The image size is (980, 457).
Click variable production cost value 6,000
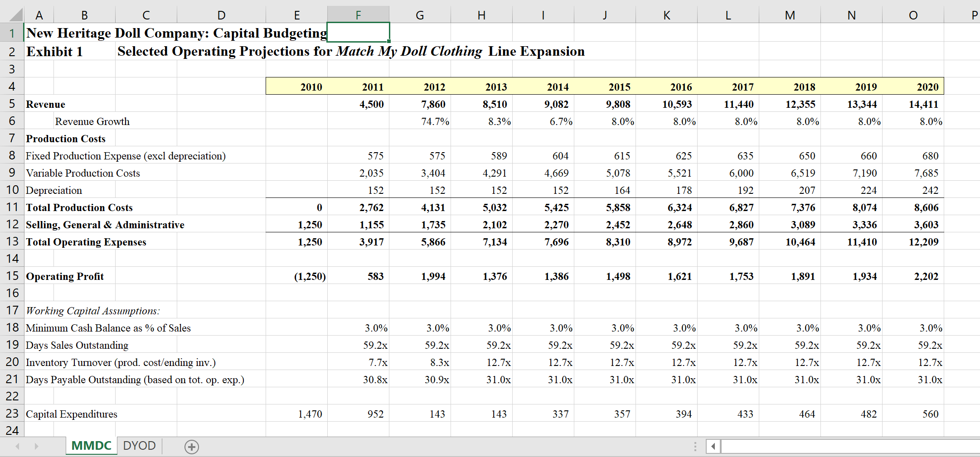click(x=741, y=173)
